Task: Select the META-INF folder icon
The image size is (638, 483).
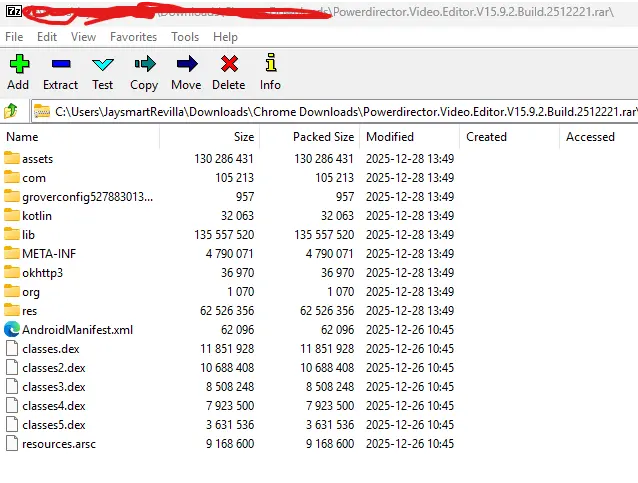Action: [12, 253]
